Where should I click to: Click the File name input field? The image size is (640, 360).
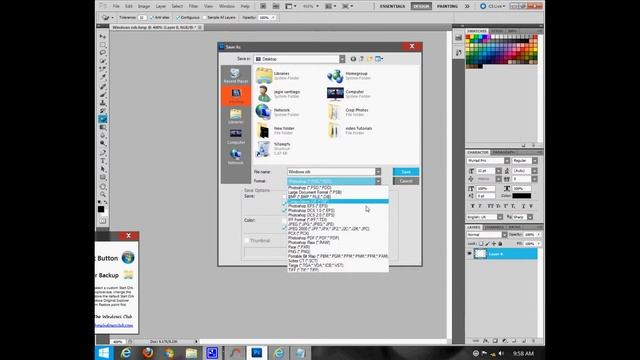point(331,172)
